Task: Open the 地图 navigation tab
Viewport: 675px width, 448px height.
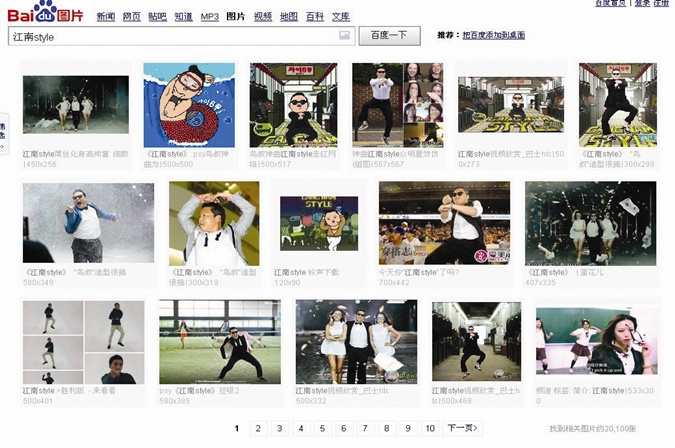Action: pyautogui.click(x=289, y=17)
